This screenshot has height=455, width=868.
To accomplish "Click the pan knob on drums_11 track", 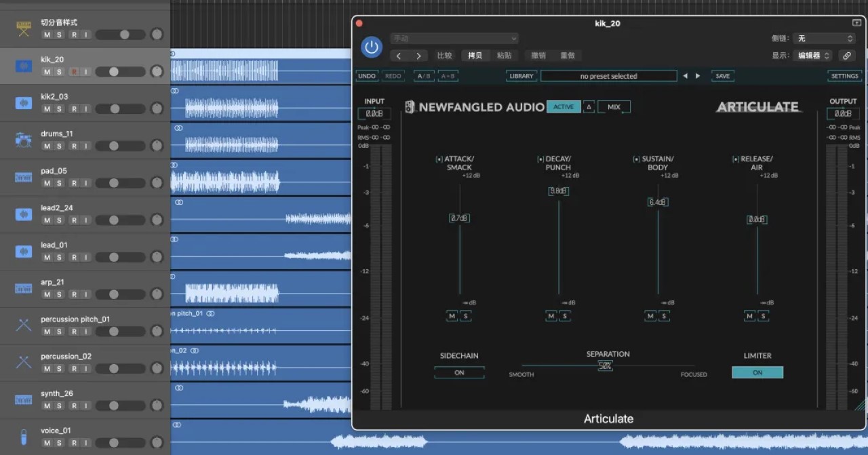I will click(x=157, y=145).
